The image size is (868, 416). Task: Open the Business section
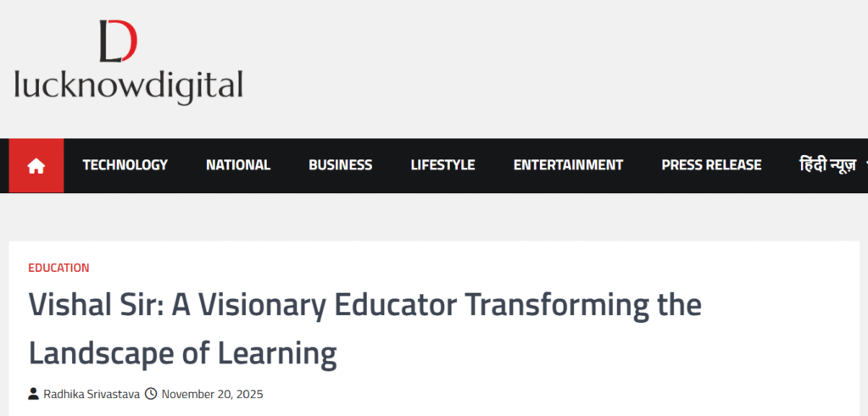pyautogui.click(x=340, y=165)
